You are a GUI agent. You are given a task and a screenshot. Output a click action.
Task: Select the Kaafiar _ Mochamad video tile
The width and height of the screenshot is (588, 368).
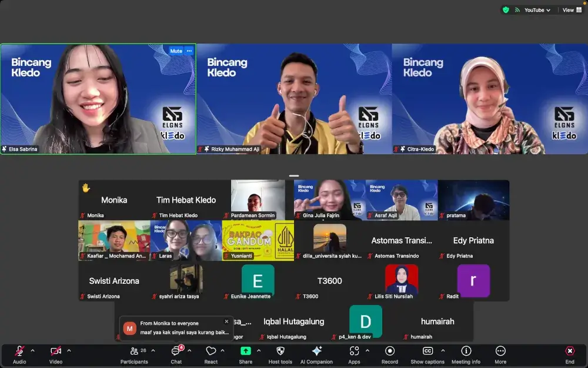[115, 241]
